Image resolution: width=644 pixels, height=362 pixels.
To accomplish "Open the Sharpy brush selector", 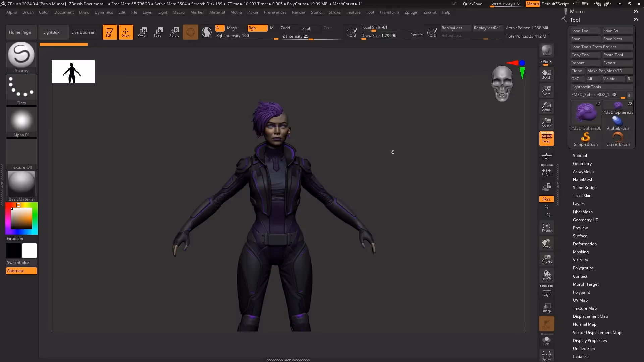I will click(x=21, y=57).
